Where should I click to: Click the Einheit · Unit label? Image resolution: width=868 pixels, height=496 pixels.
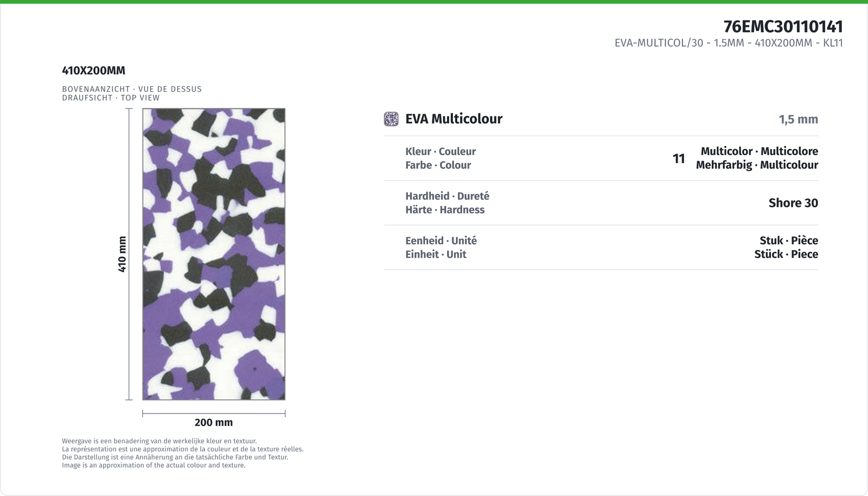pos(436,254)
